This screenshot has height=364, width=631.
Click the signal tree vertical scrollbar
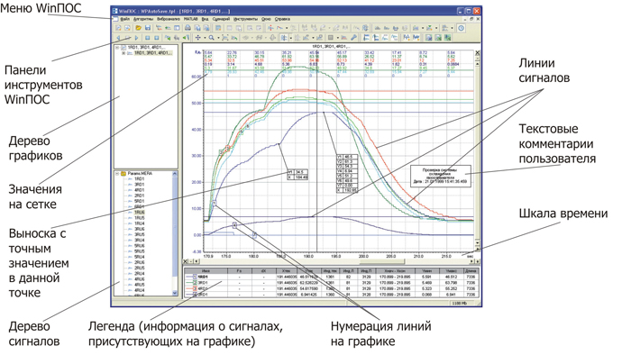coord(175,234)
